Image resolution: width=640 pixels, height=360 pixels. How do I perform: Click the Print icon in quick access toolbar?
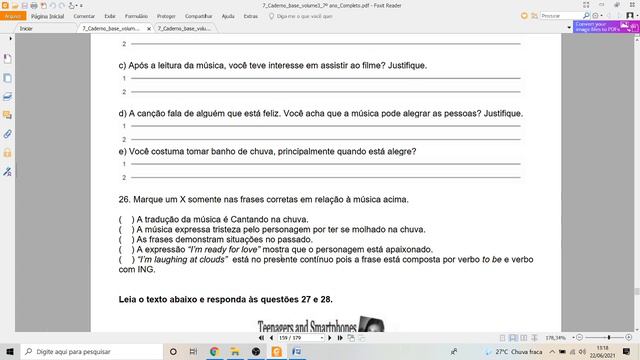pyautogui.click(x=34, y=6)
